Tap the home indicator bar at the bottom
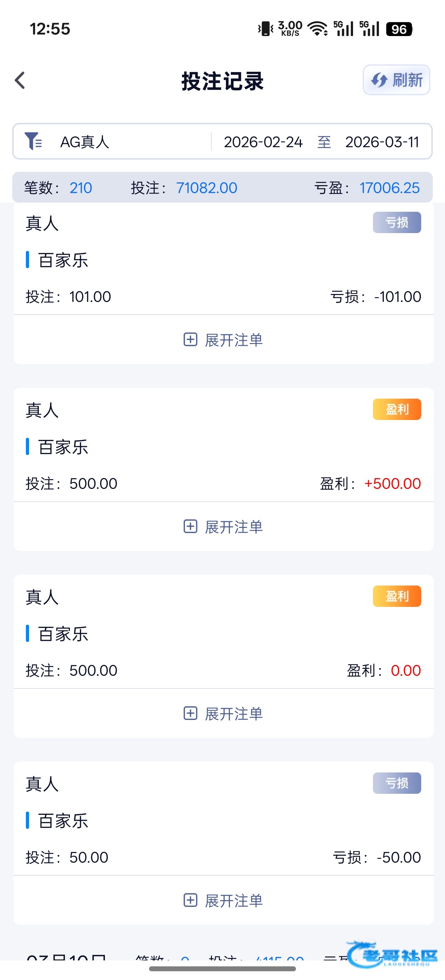The image size is (445, 980). pyautogui.click(x=222, y=968)
